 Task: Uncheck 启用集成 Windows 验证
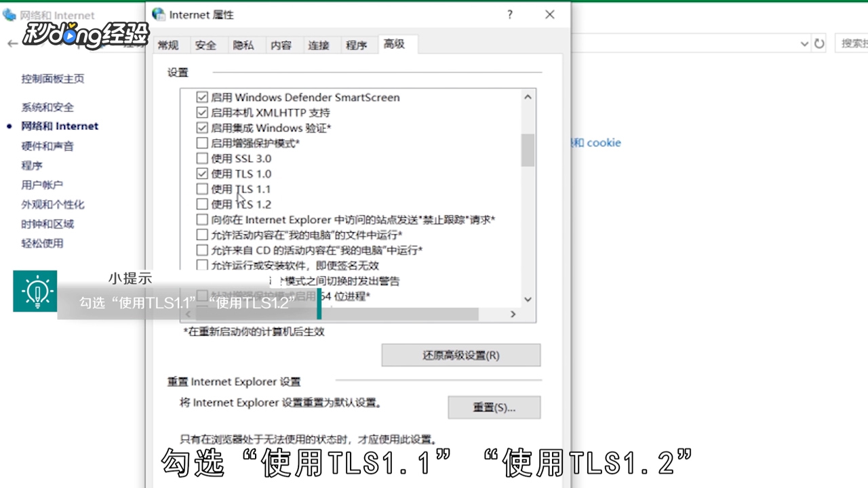(x=202, y=127)
